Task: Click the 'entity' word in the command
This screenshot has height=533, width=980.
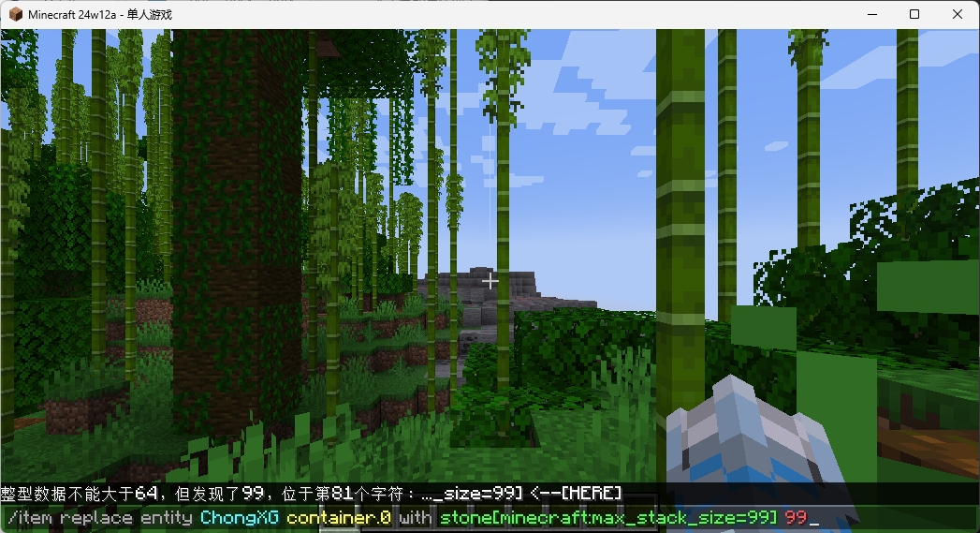Action: pyautogui.click(x=167, y=518)
